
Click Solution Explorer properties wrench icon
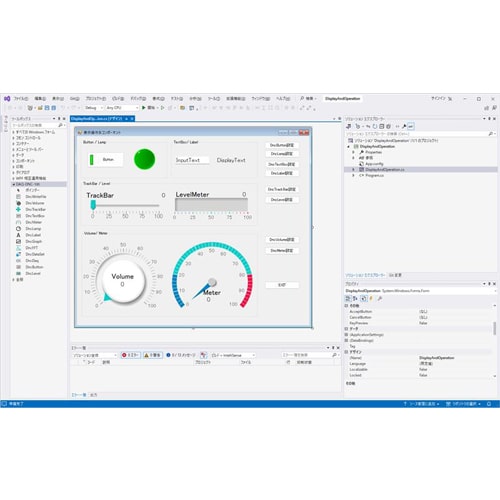[404, 126]
